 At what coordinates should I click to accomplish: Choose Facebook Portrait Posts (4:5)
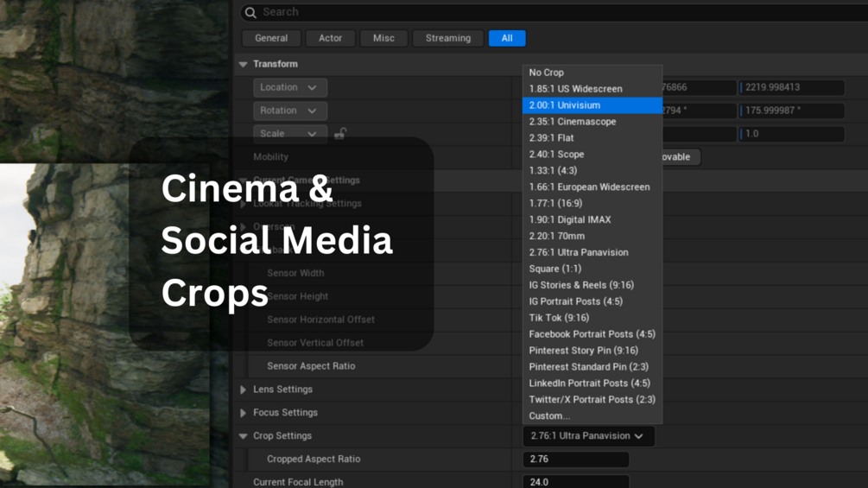coord(592,334)
